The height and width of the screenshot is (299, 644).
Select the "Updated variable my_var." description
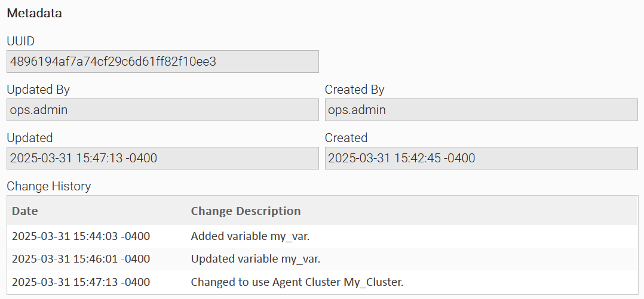(x=256, y=259)
